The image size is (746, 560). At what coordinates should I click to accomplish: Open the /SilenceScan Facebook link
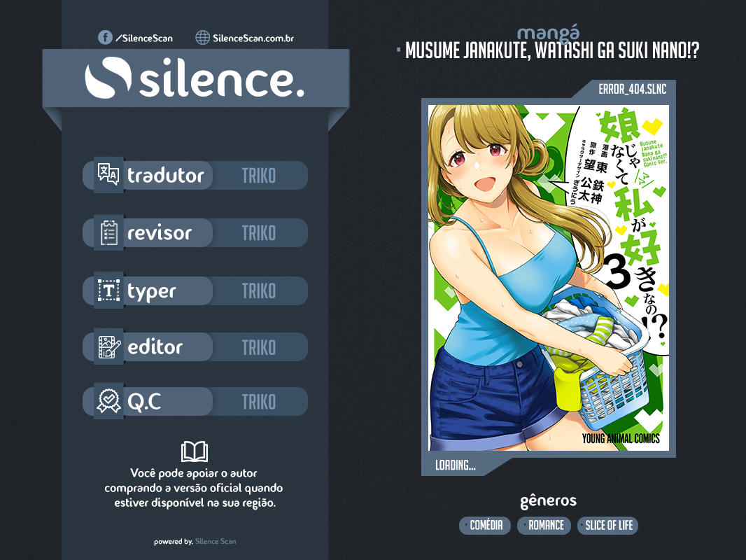(x=143, y=38)
